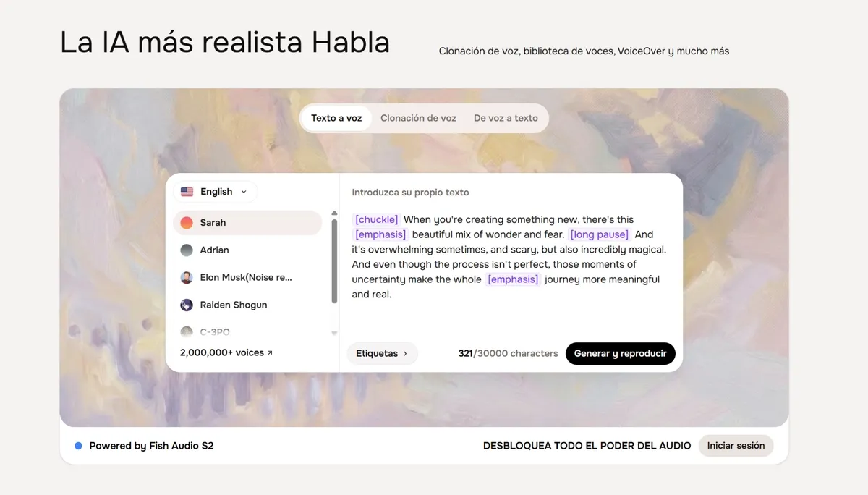Viewport: 868px width, 495px height.
Task: Click DESBLOQUEA TODO EL PODER DEL AUDIO text
Action: coord(587,446)
